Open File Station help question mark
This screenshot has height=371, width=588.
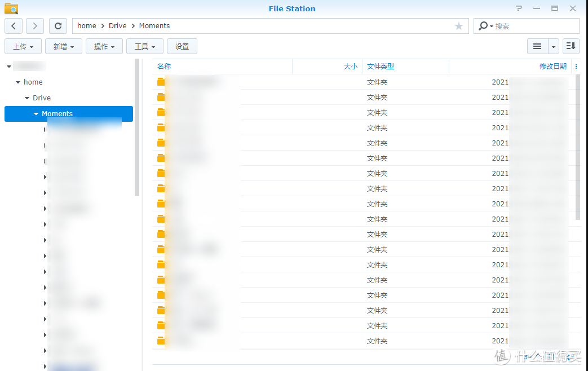click(x=519, y=8)
